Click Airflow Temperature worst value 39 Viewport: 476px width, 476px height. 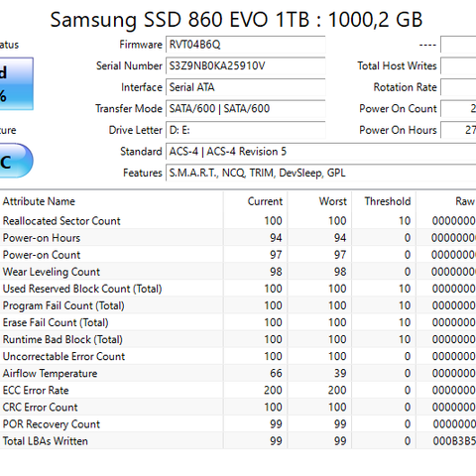click(340, 373)
